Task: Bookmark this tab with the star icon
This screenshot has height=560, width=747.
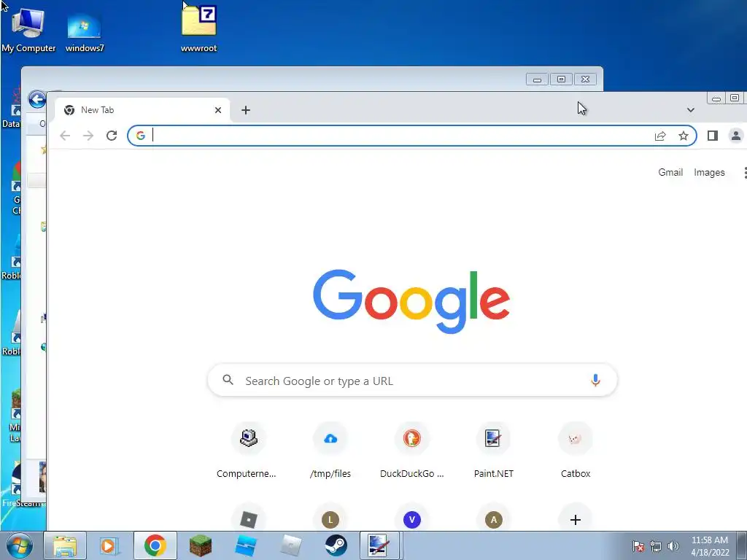Action: (x=683, y=136)
